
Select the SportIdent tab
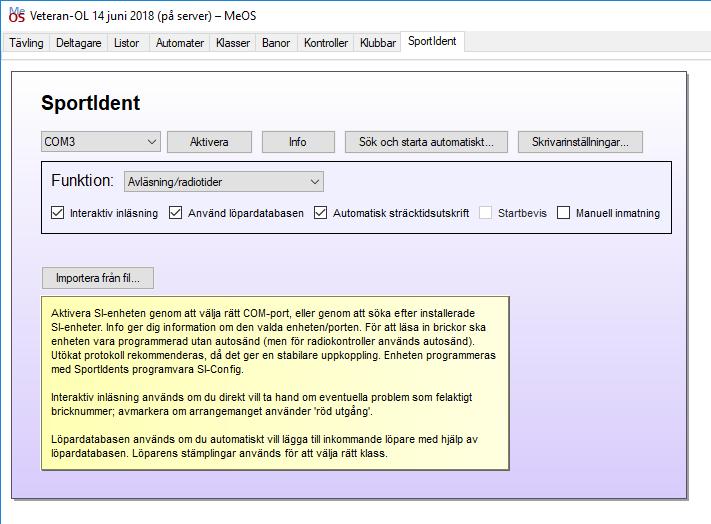coord(432,41)
